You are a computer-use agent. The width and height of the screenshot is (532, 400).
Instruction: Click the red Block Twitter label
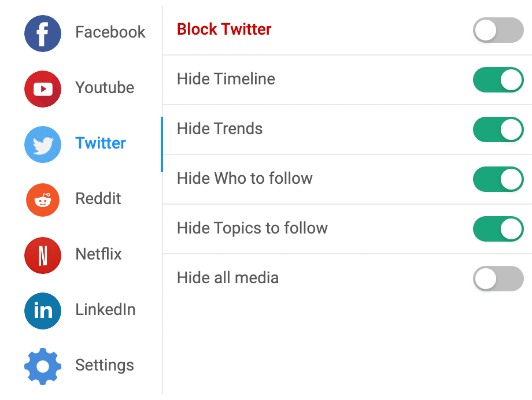223,29
